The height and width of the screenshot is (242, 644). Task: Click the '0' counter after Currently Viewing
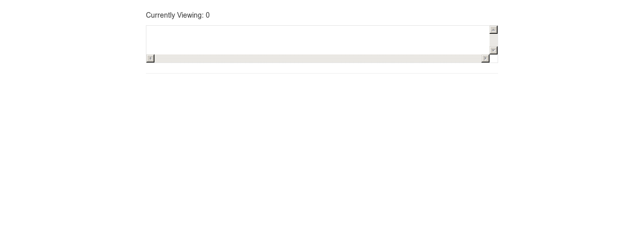click(208, 15)
